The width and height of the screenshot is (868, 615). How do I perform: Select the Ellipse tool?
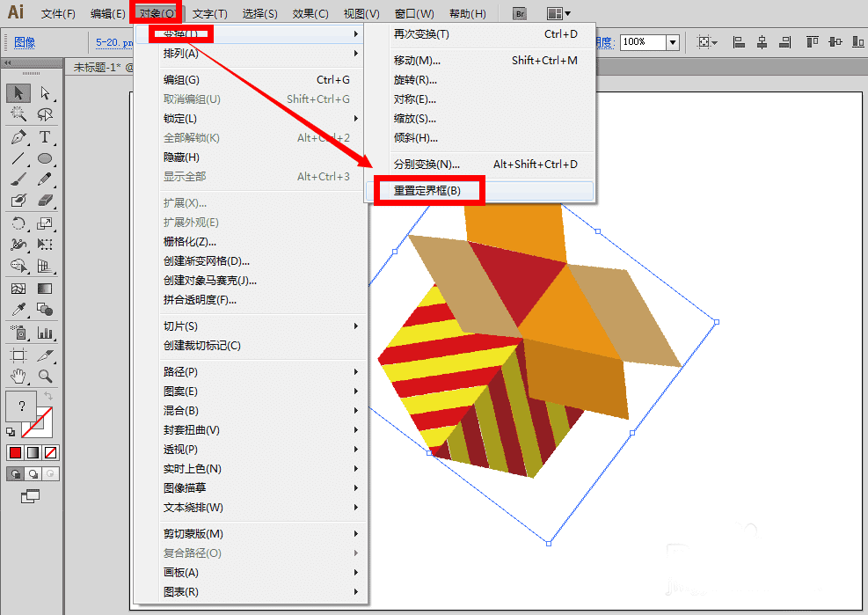pos(45,158)
